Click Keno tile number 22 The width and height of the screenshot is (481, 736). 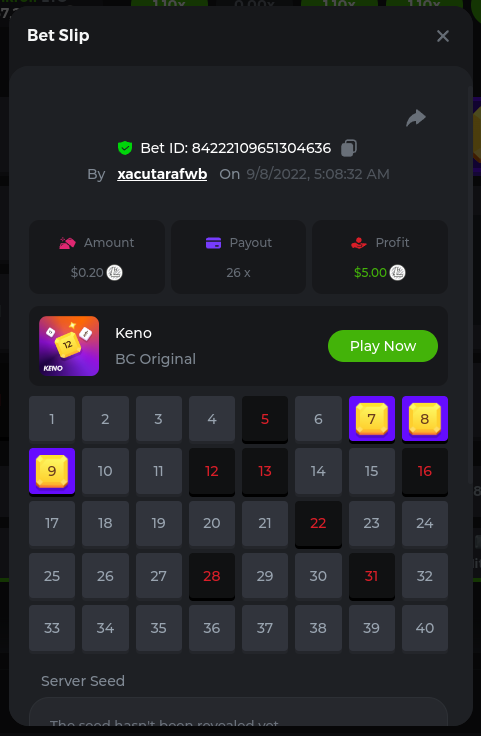[x=318, y=523]
